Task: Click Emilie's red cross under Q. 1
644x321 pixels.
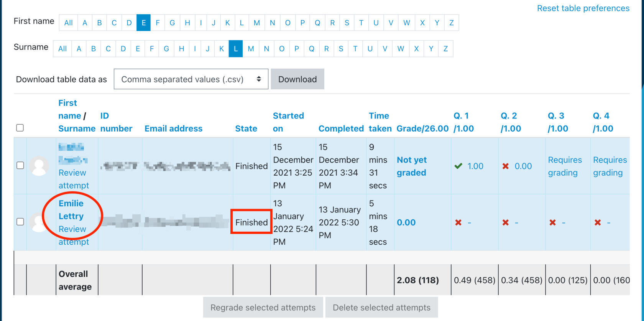Action: pos(458,222)
